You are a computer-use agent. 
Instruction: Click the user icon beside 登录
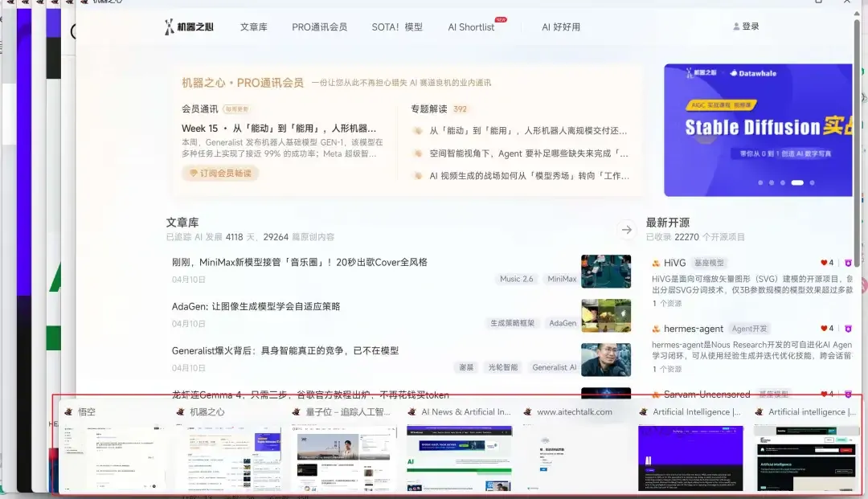click(736, 27)
